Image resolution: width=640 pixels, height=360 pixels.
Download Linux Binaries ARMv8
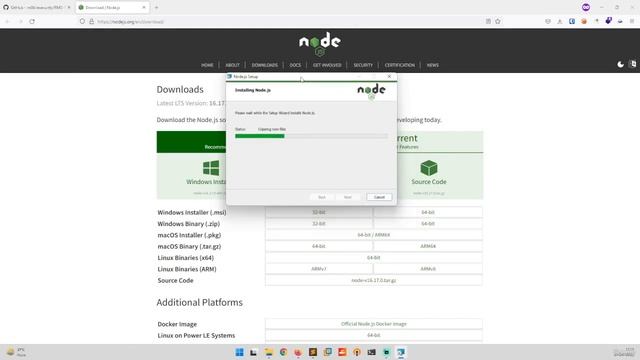pos(428,269)
